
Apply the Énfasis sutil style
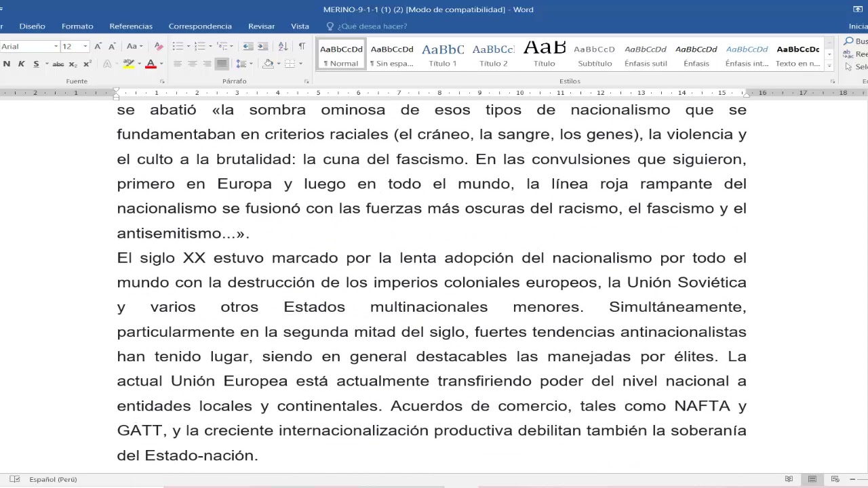click(x=646, y=56)
